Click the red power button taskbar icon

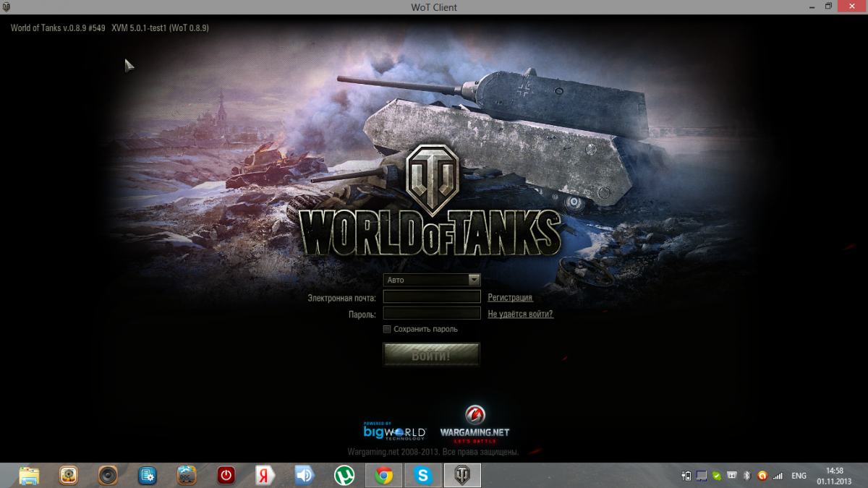point(226,475)
